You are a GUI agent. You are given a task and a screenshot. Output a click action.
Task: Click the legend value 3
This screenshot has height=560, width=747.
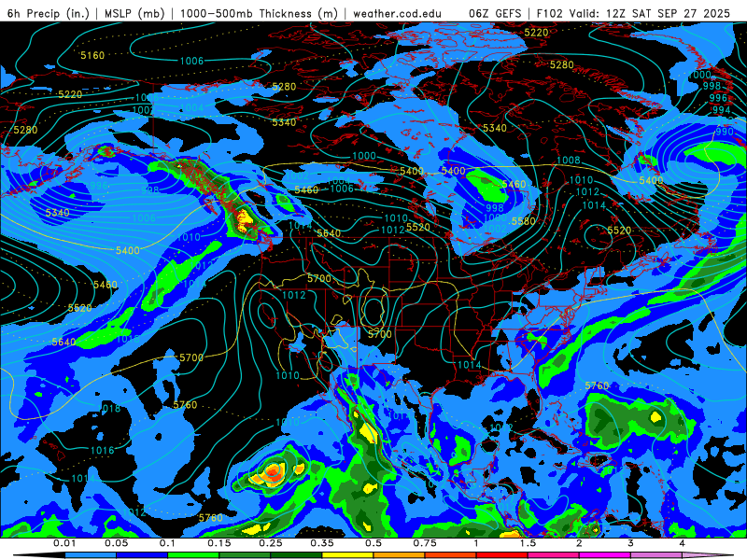coord(630,543)
